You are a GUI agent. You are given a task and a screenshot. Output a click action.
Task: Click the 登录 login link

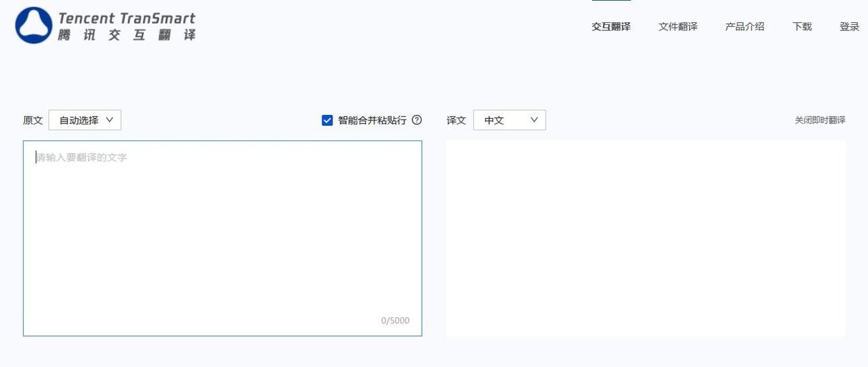(x=849, y=27)
